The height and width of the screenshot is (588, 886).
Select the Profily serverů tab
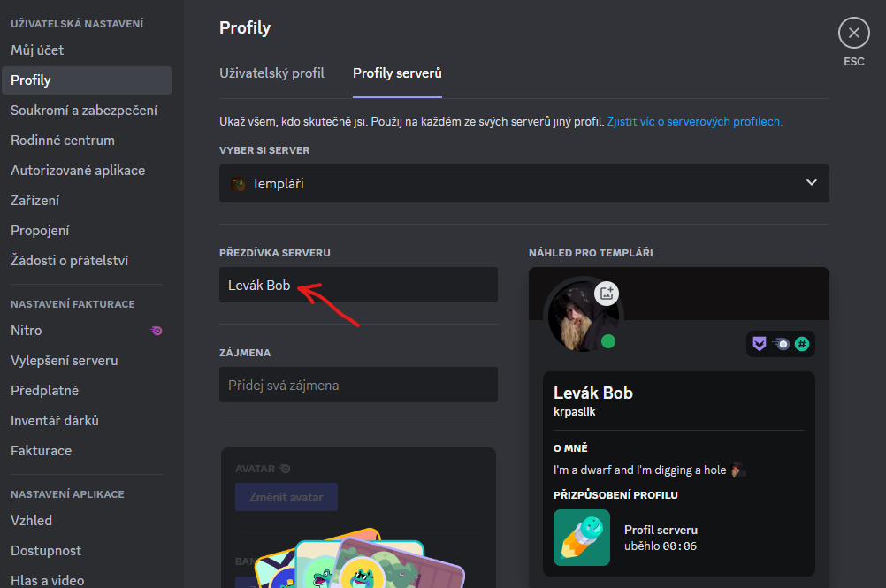397,73
